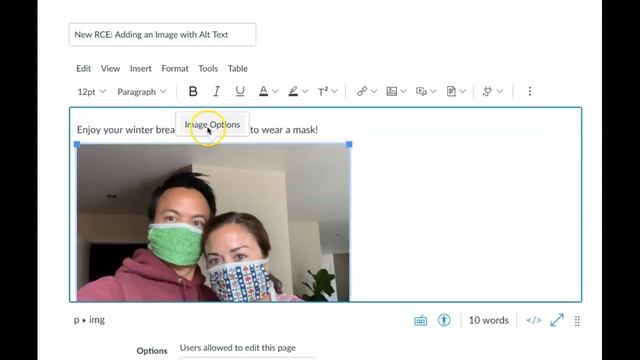Image resolution: width=640 pixels, height=360 pixels.
Task: Expand the image options arrow
Action: (x=403, y=91)
